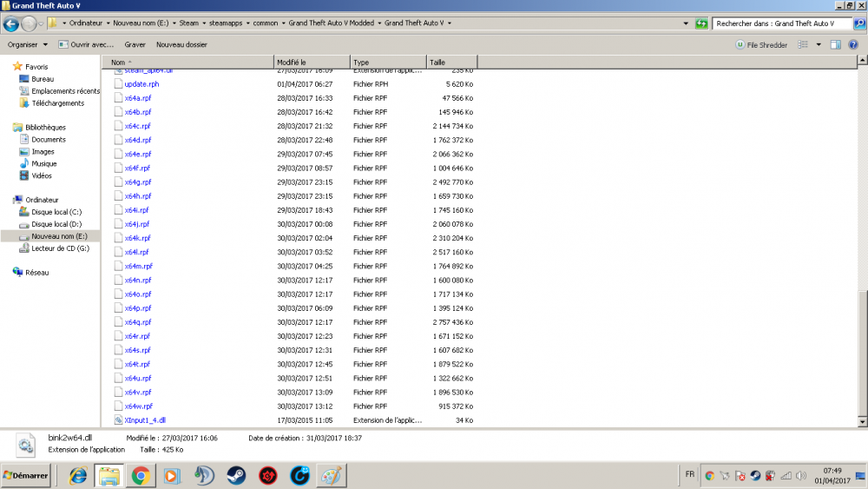Open Internet Explorer from taskbar
This screenshot has height=489, width=868.
[x=77, y=476]
